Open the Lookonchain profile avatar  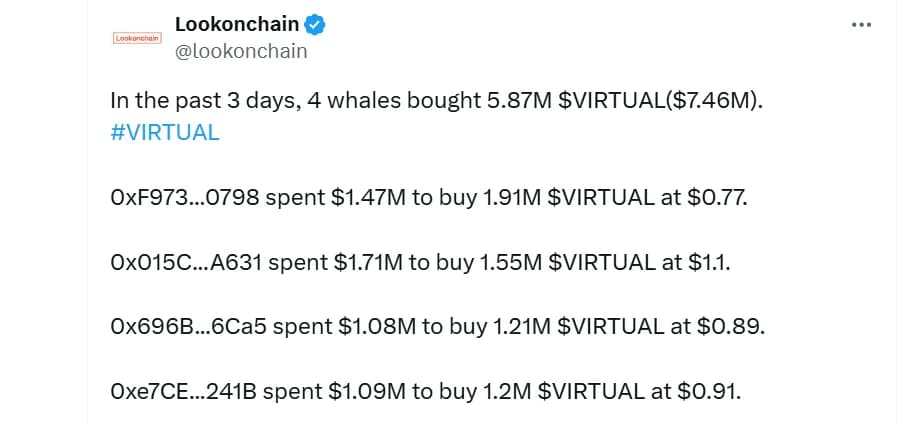click(138, 38)
